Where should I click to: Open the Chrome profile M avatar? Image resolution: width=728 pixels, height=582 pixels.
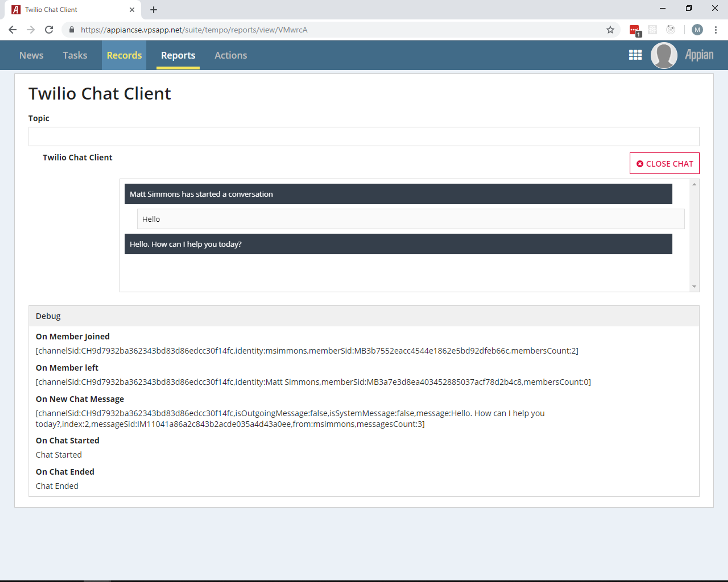697,30
